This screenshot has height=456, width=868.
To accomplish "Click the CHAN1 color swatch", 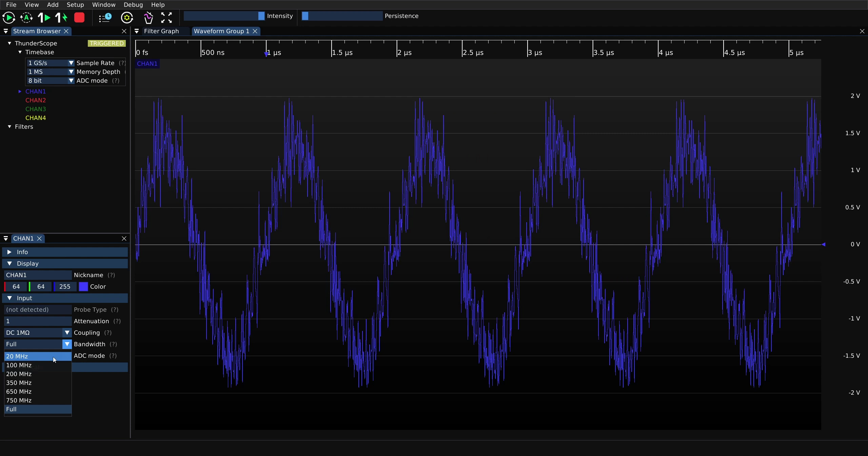I will pyautogui.click(x=83, y=287).
